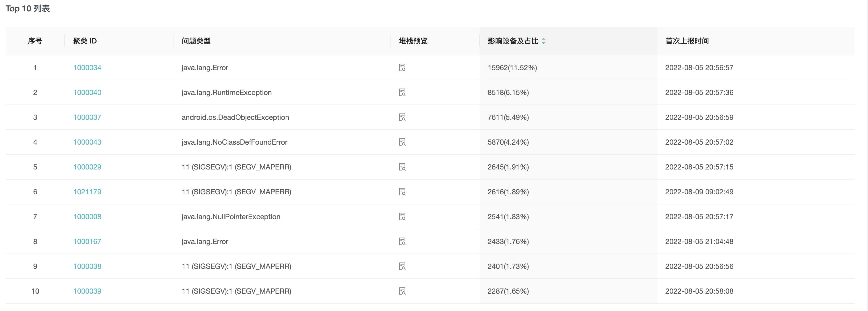Viewport: 868px width, 311px height.
Task: Toggle ascending sort on 影响设备及占比 column
Action: (x=544, y=39)
